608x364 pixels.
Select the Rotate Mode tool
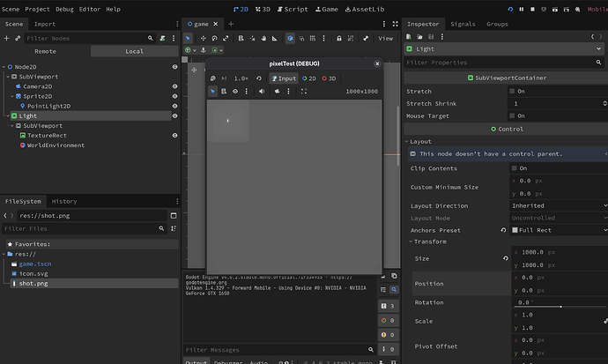(x=214, y=39)
